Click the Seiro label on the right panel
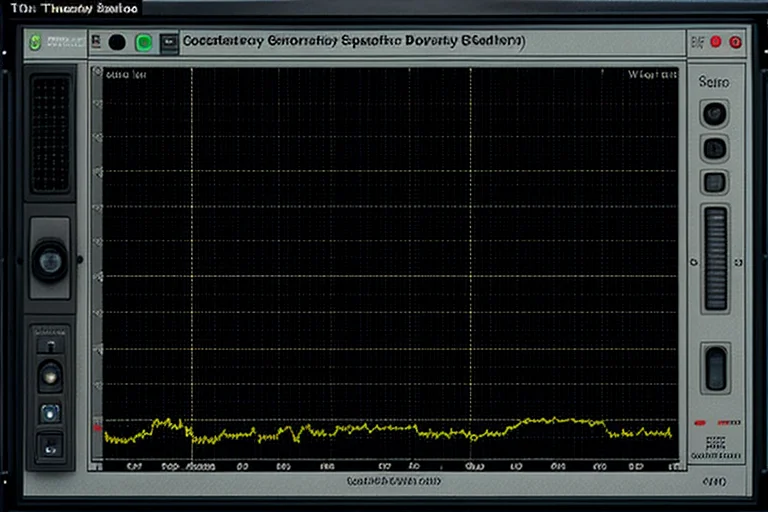This screenshot has height=512, width=768. coord(714,82)
